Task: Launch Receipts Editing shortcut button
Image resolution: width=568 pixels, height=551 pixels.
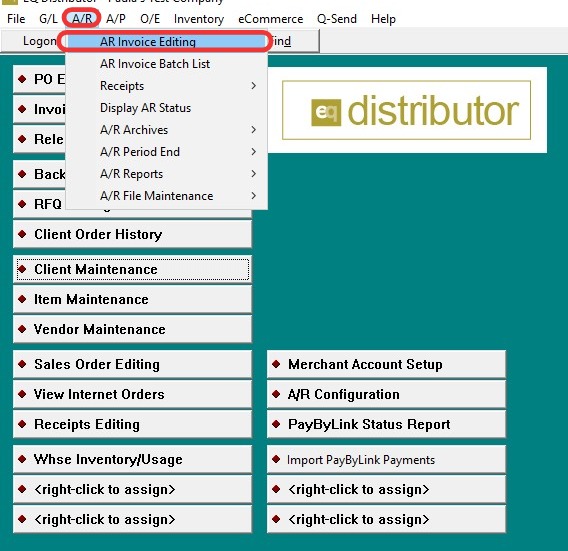Action: tap(132, 424)
